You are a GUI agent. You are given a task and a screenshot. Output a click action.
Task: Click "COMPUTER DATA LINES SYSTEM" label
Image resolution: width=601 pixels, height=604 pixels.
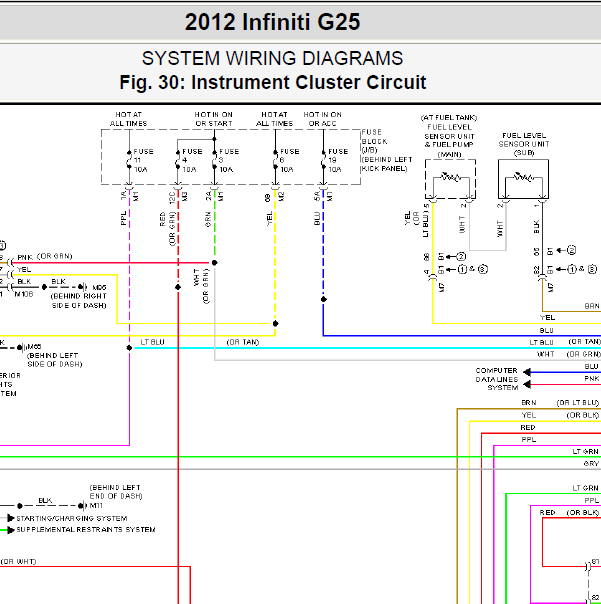coord(497,379)
